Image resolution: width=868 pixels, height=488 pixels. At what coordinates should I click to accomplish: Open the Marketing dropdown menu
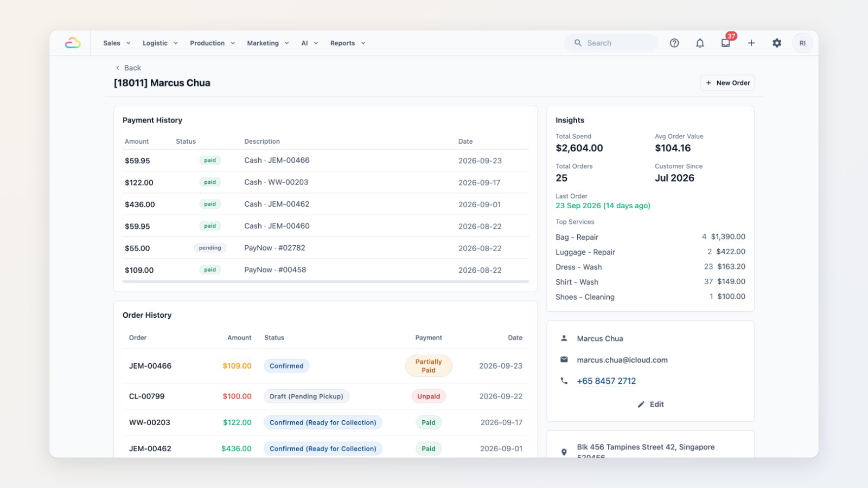pyautogui.click(x=268, y=43)
